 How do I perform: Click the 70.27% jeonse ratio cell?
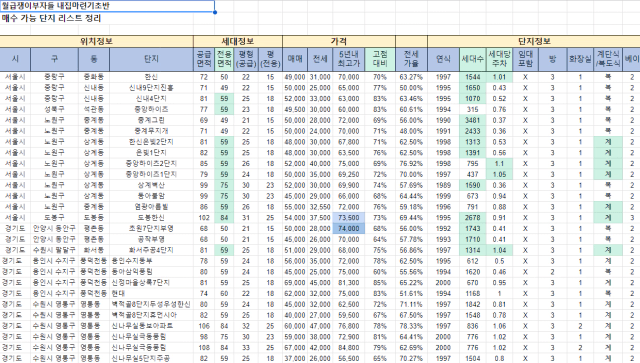click(411, 359)
